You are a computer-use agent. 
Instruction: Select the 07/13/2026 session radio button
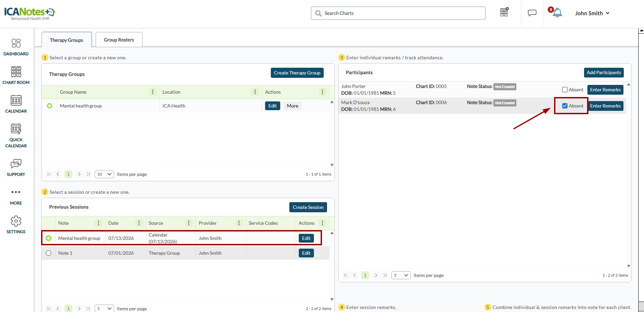pyautogui.click(x=49, y=238)
